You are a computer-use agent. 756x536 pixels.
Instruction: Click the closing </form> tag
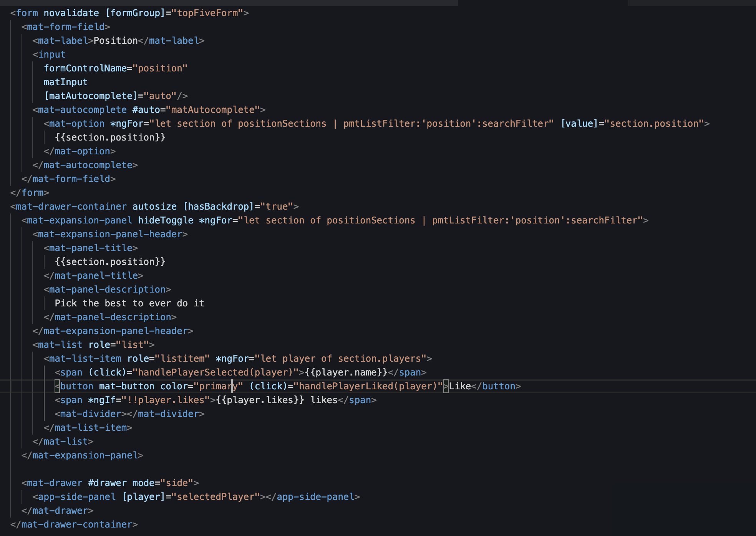pyautogui.click(x=30, y=193)
